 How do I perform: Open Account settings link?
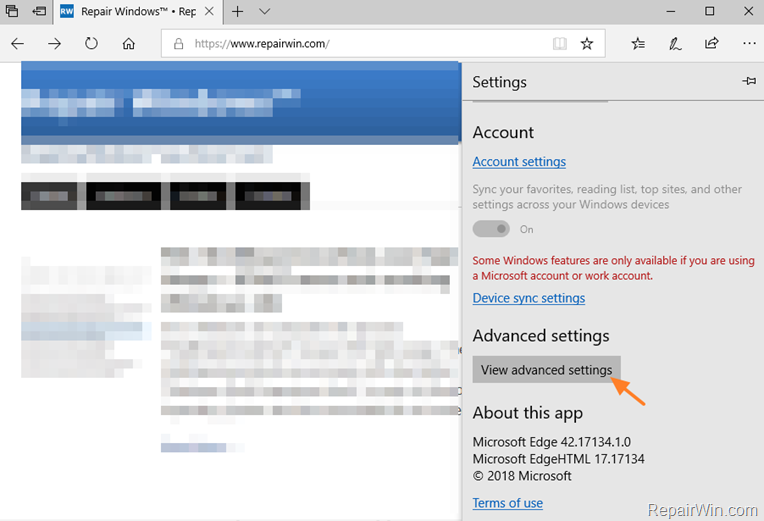pos(519,162)
